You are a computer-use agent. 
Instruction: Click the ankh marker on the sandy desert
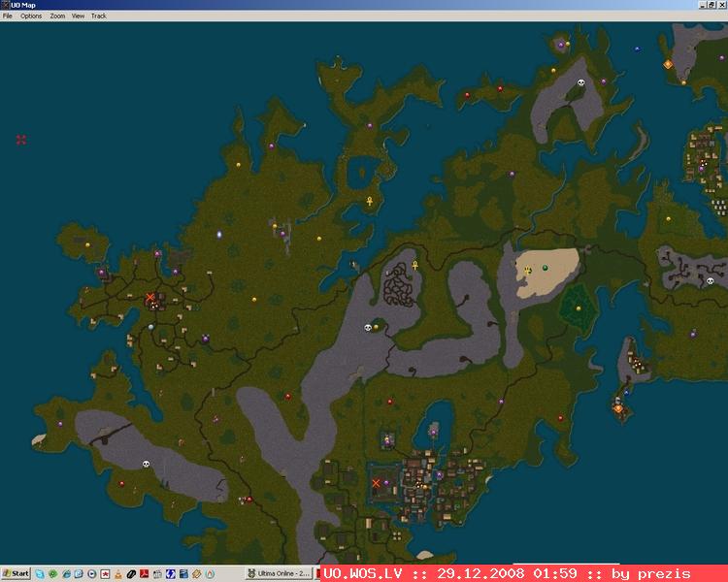point(527,270)
